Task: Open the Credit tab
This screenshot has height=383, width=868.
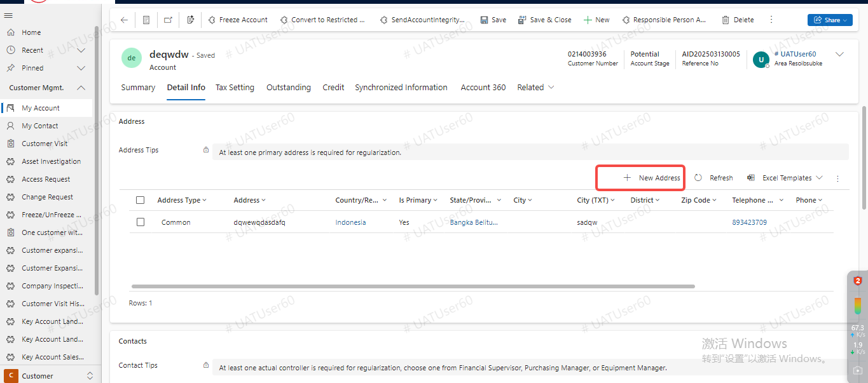Action: (x=333, y=88)
